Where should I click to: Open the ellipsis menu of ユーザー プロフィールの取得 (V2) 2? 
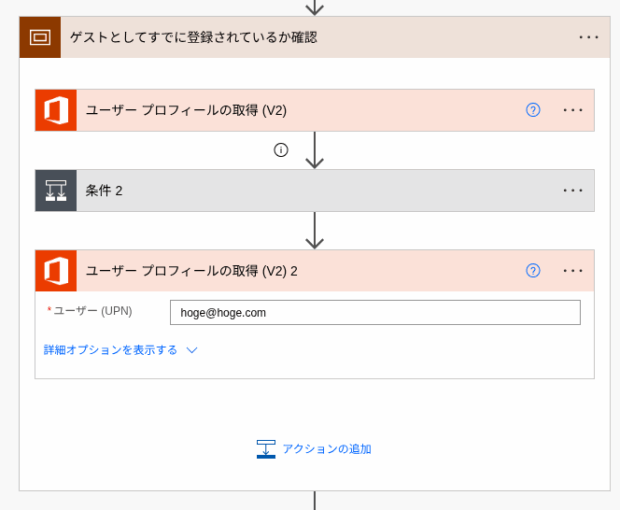tap(573, 271)
